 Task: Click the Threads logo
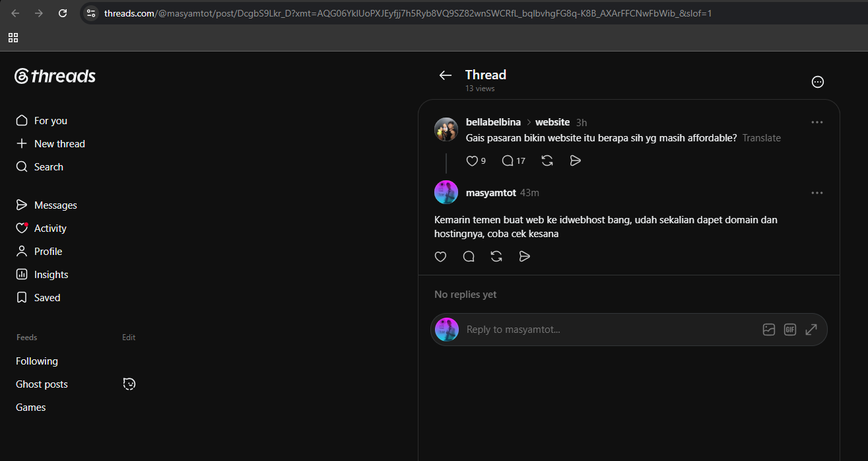tap(55, 76)
